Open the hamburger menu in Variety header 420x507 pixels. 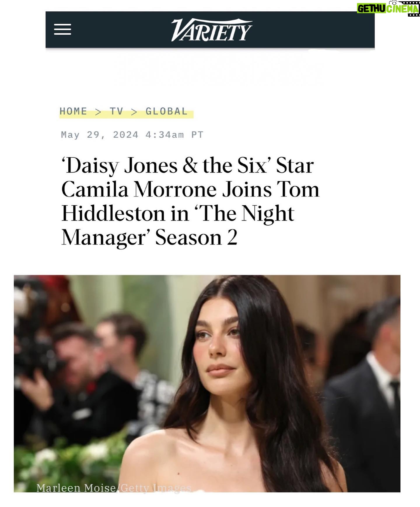pos(62,29)
